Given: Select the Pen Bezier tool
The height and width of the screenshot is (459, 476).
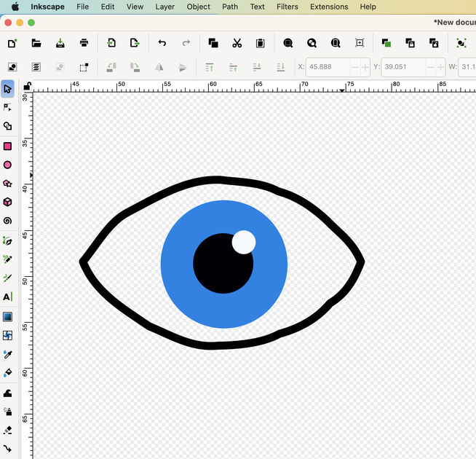Looking at the screenshot, I should 7,241.
